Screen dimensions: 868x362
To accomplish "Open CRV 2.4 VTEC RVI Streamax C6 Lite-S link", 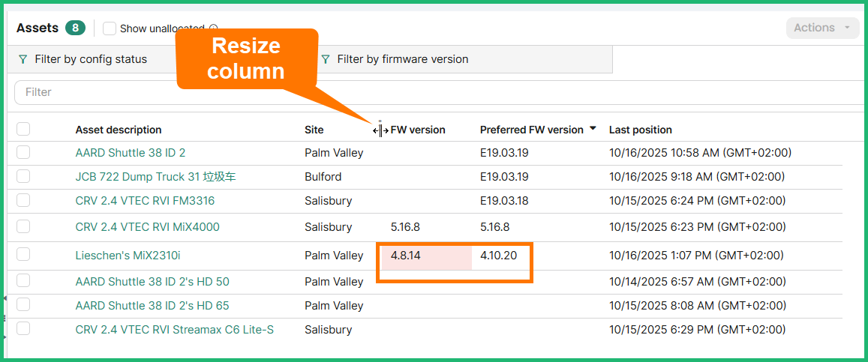I will click(174, 330).
